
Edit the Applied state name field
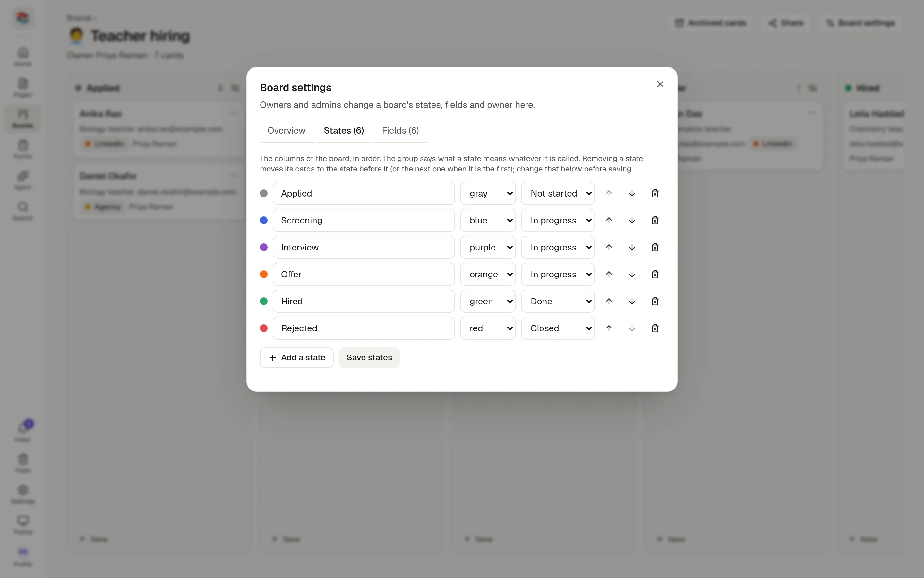click(x=364, y=193)
